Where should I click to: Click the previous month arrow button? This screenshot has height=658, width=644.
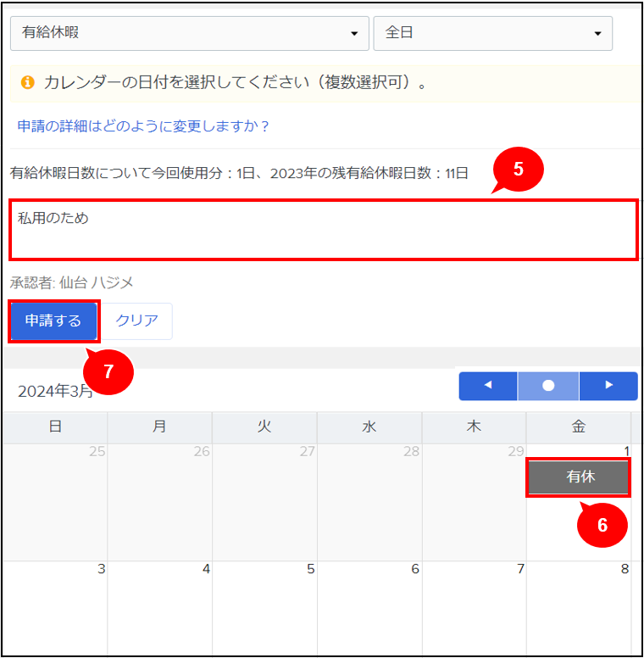488,385
